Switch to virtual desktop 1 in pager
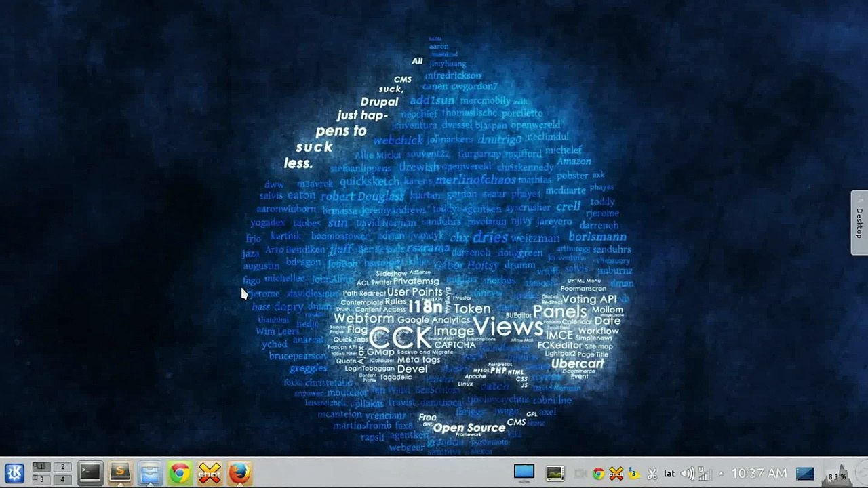Screen dimensions: 868x488 point(42,466)
